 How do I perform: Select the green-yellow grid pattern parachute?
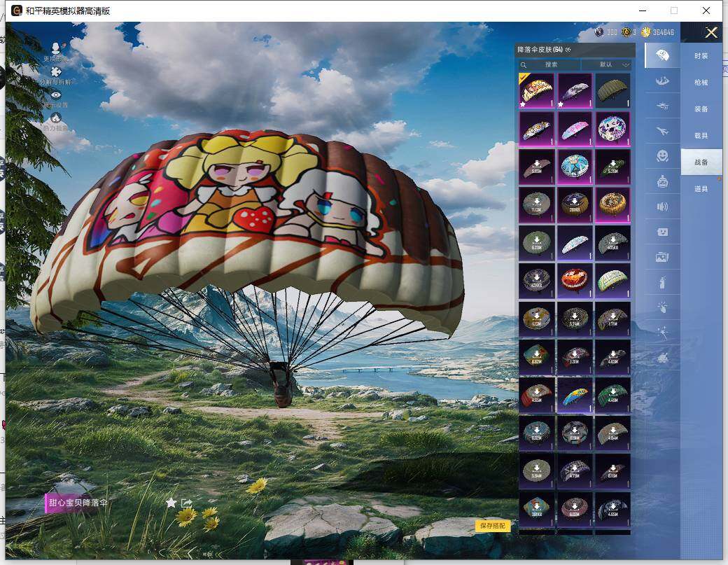coord(613,281)
